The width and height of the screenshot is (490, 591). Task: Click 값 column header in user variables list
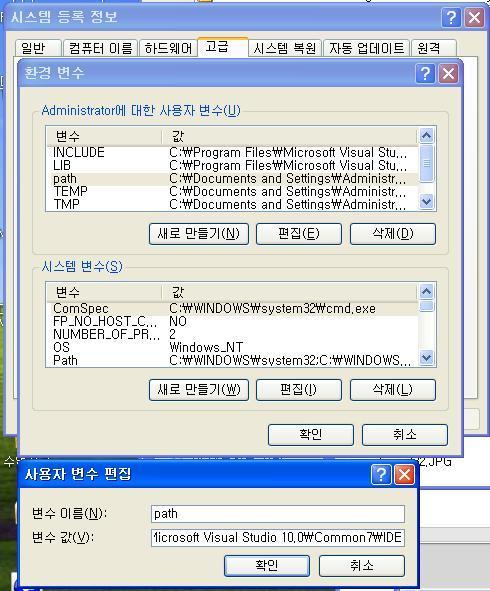(x=289, y=136)
